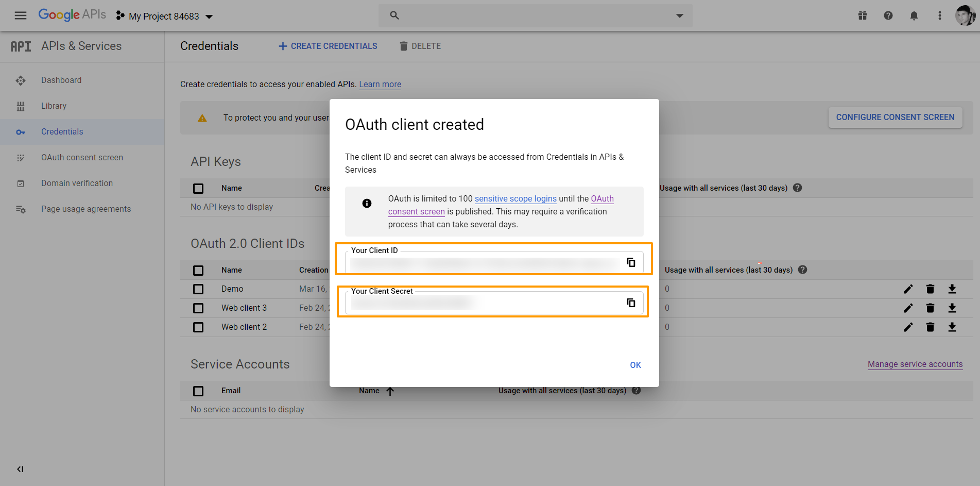Collapse the sidebar with the arrow icon
Viewport: 980px width, 486px height.
point(20,469)
